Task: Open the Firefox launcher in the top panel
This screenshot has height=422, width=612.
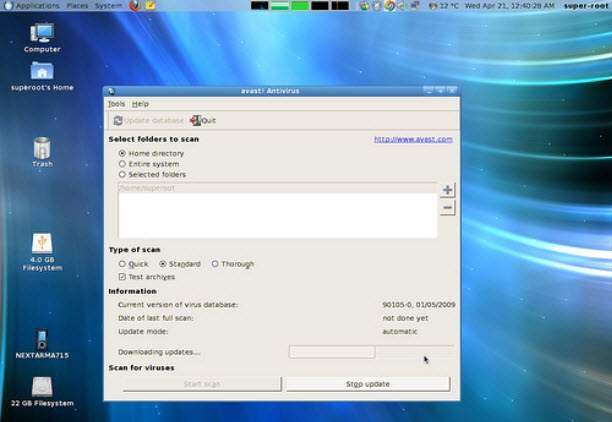Action: (135, 5)
